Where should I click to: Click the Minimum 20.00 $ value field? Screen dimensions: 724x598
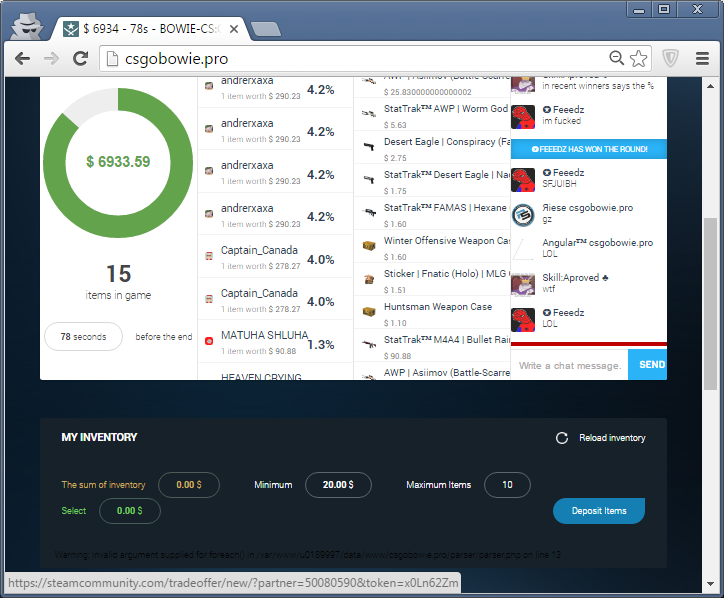(338, 485)
